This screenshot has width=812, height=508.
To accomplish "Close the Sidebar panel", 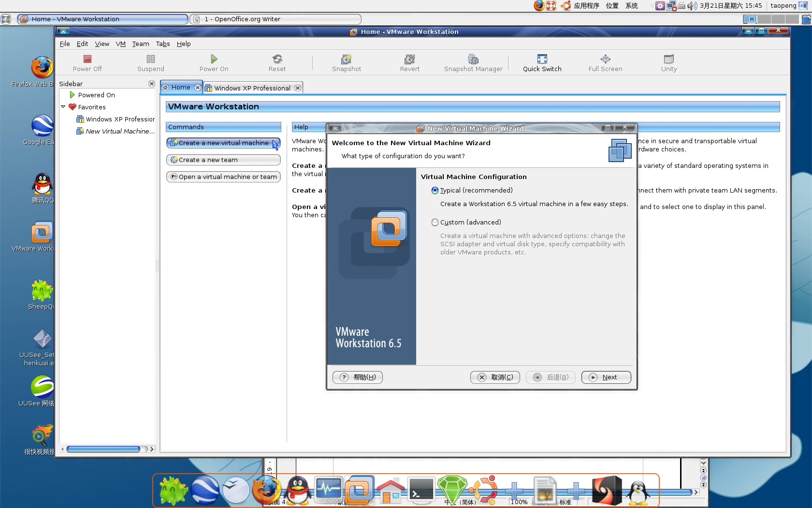I will [x=151, y=84].
